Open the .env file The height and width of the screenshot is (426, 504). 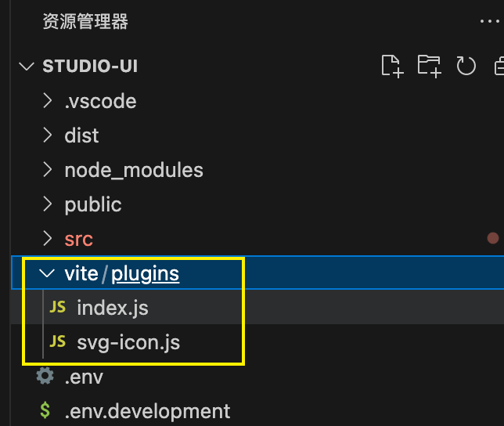coord(84,377)
